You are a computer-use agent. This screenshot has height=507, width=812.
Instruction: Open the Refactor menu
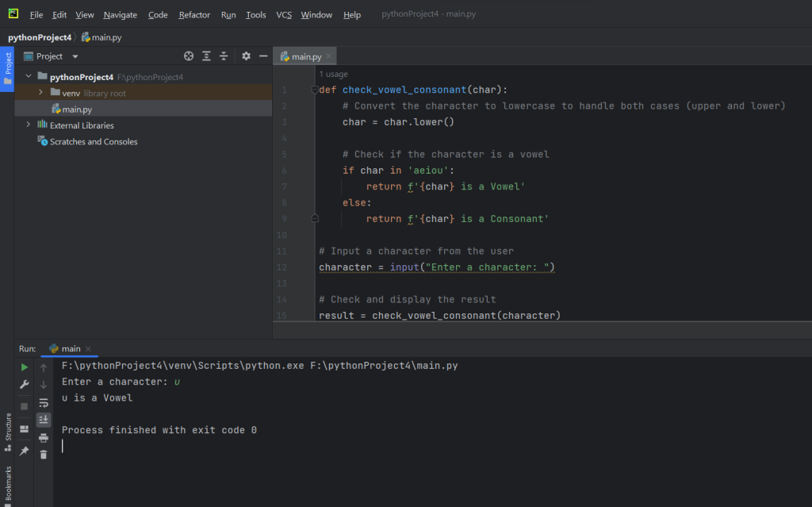click(194, 15)
